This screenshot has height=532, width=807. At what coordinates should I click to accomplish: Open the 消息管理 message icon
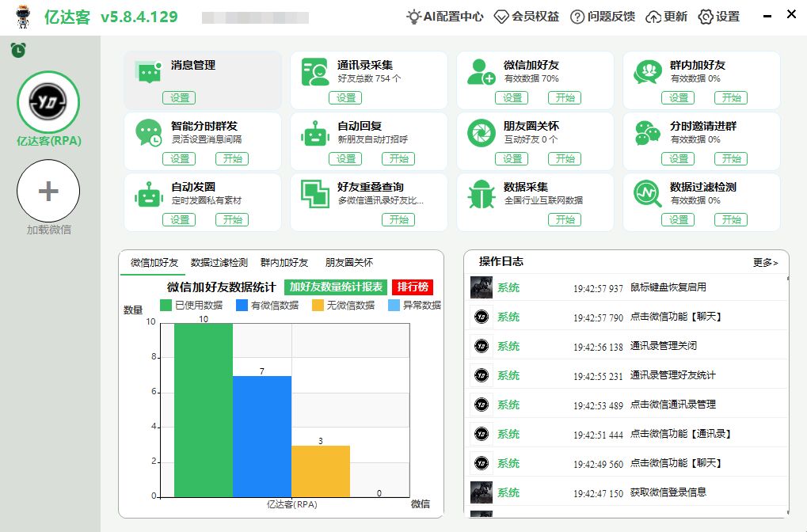coord(148,72)
